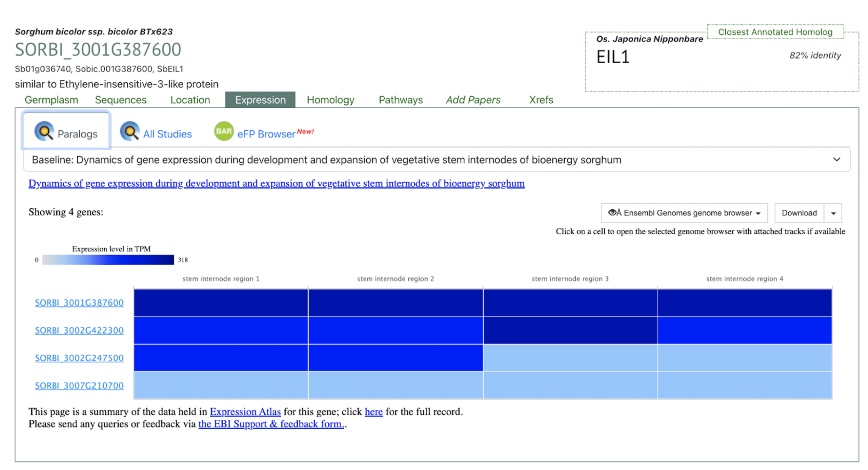Click the green BAR eFP Browser icon
The image size is (868, 470).
pyautogui.click(x=224, y=131)
